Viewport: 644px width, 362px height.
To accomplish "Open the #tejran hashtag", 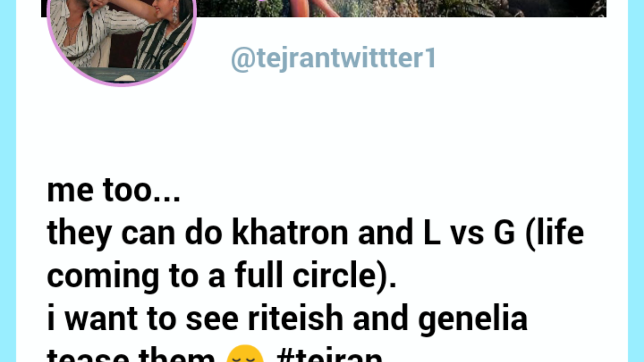I will (330, 354).
